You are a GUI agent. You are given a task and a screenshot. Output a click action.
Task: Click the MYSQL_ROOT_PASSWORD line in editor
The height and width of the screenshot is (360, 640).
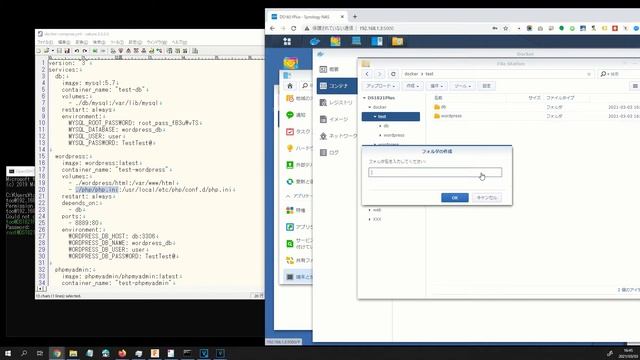coord(135,123)
